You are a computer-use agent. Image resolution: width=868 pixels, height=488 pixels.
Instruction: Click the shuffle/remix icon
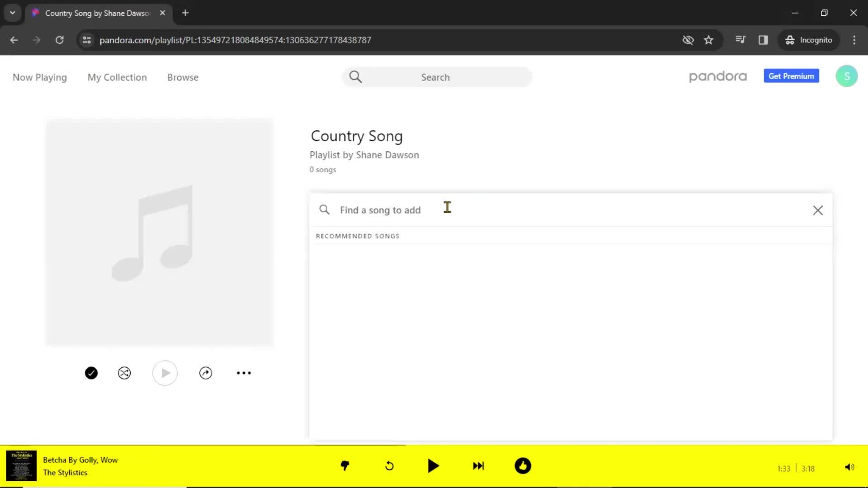[125, 373]
